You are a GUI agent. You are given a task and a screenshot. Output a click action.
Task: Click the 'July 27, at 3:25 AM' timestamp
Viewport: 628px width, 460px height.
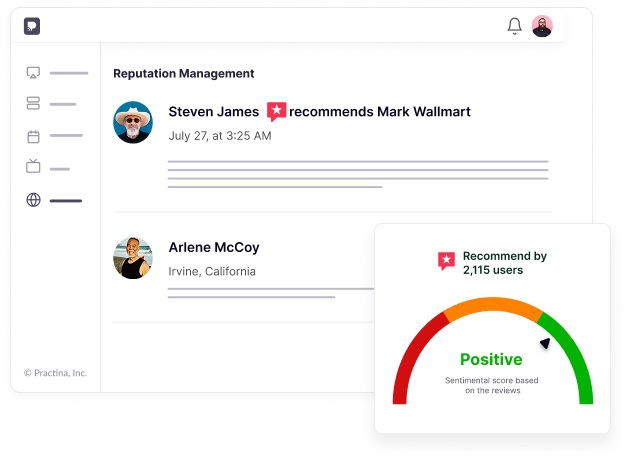tap(220, 136)
